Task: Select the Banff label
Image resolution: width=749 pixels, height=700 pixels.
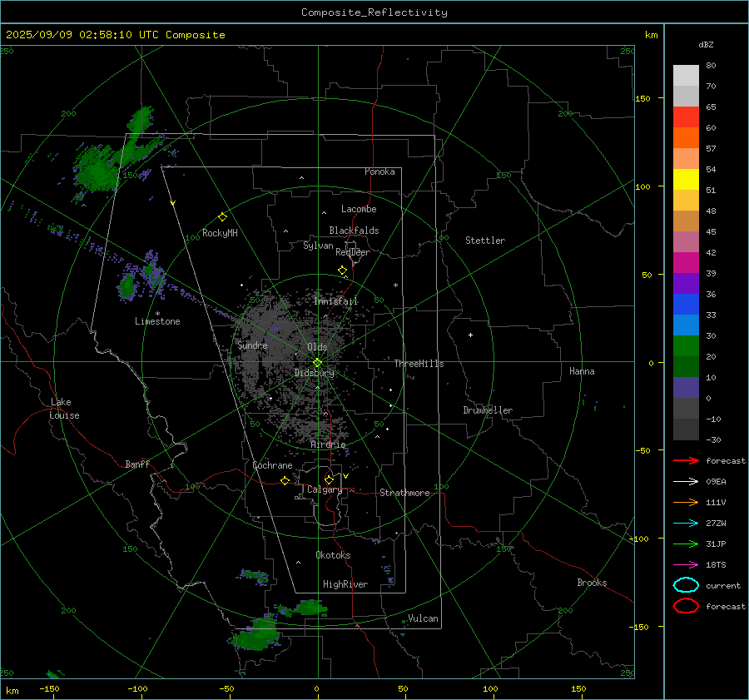Action: point(137,464)
